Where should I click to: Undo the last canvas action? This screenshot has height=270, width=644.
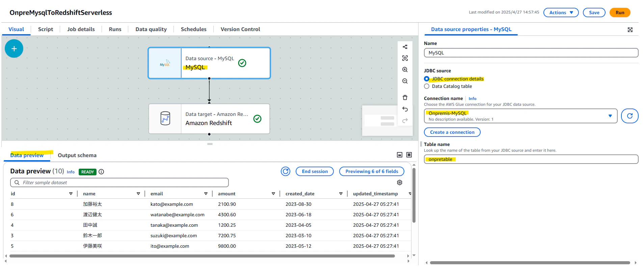point(405,109)
